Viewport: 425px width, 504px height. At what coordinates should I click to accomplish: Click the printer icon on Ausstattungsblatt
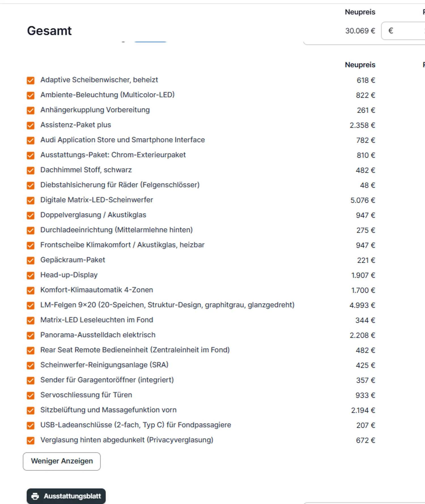(35, 496)
